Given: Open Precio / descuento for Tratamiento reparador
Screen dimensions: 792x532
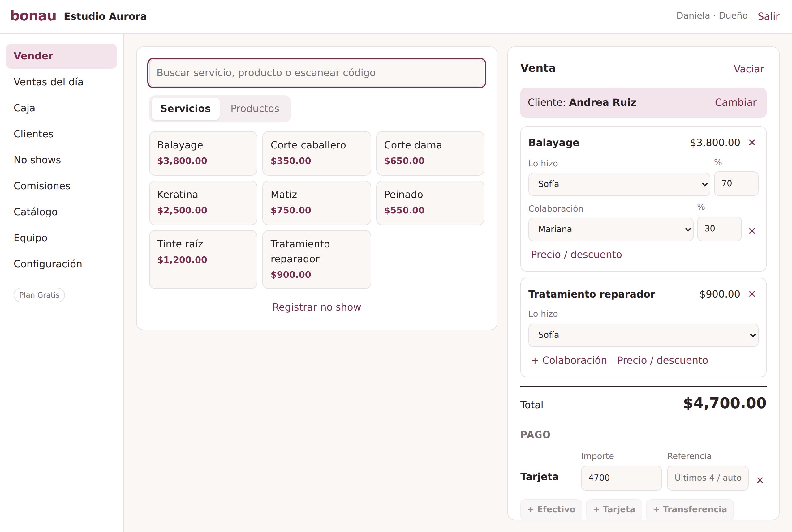Looking at the screenshot, I should click(662, 360).
